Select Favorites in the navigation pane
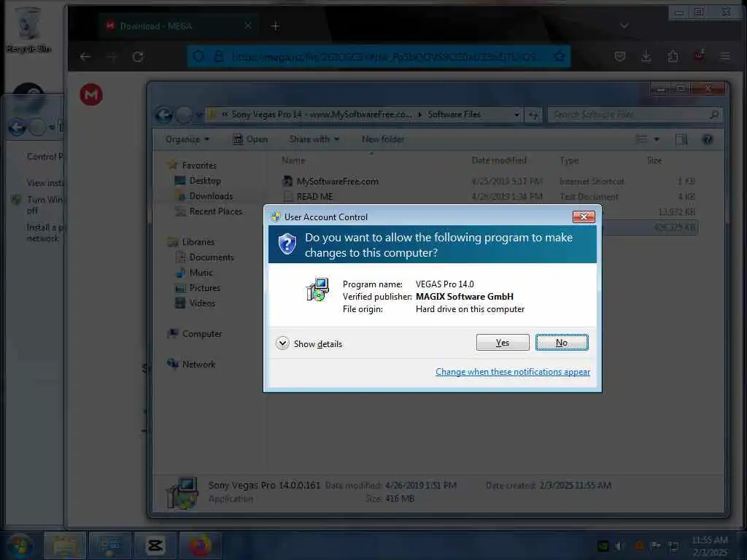747x560 pixels. click(199, 166)
